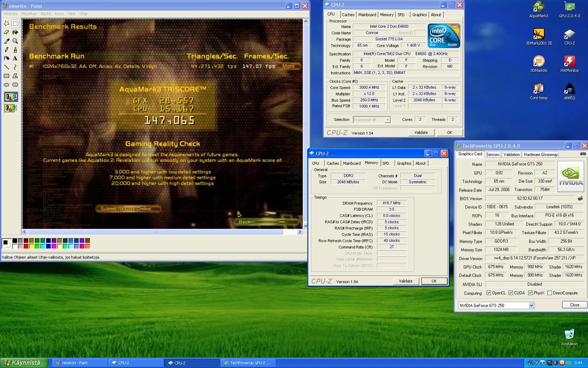Select the Pencil tool in Paint
The height and width of the screenshot is (368, 588).
pos(7,50)
